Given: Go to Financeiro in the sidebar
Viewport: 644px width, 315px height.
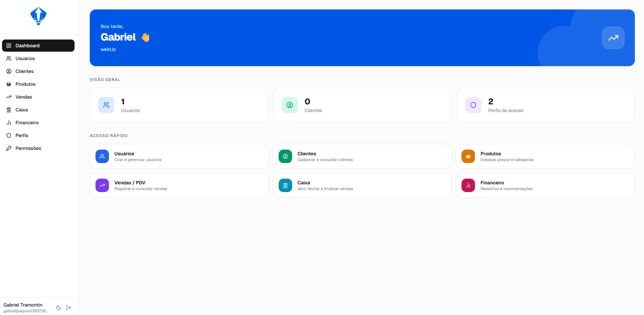Looking at the screenshot, I should click(x=38, y=123).
